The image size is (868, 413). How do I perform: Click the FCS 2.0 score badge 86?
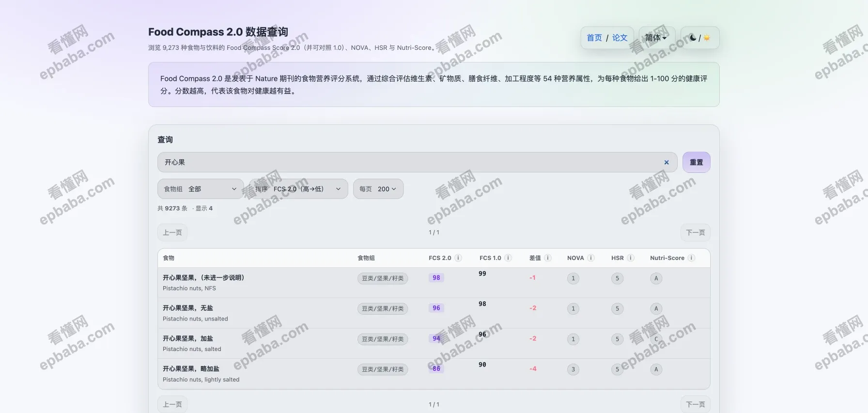[x=436, y=369]
